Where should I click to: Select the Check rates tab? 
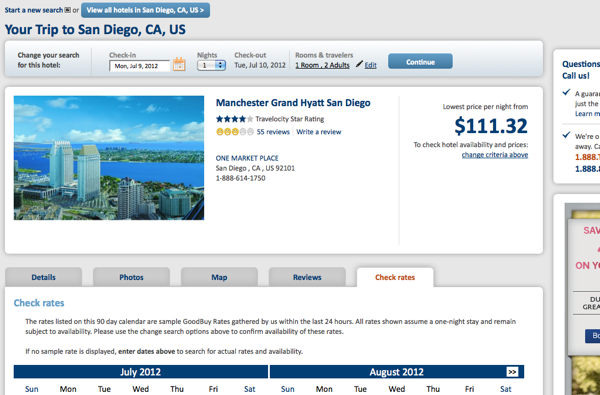(395, 277)
